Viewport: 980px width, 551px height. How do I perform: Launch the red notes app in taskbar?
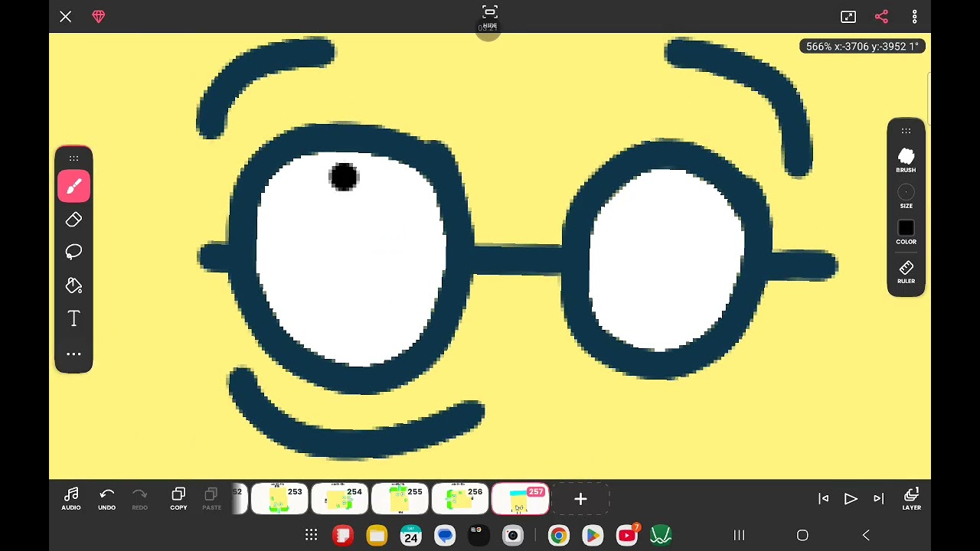pyautogui.click(x=343, y=535)
